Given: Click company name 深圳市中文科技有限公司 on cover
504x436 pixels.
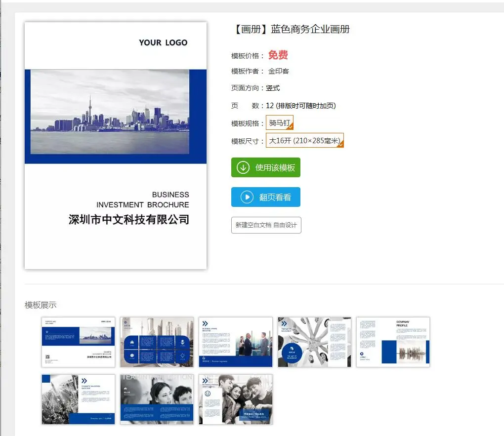Looking at the screenshot, I should click(128, 219).
